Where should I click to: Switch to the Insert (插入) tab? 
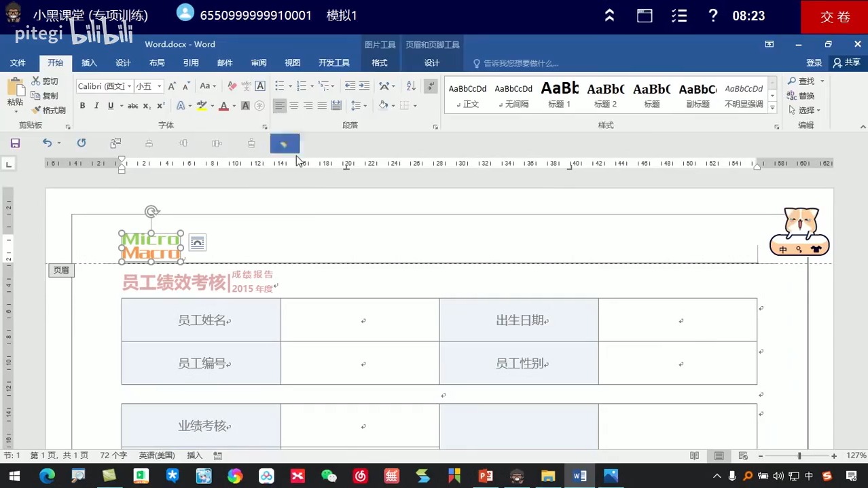tap(89, 62)
